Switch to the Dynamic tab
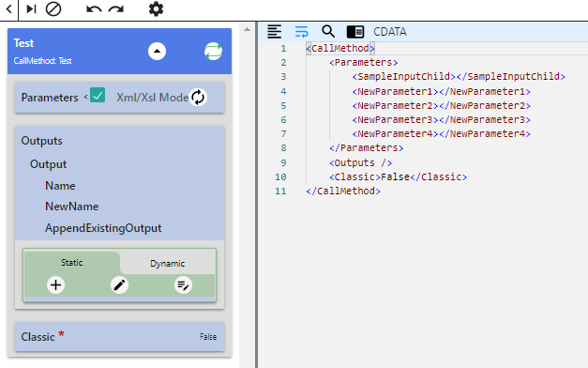 [167, 264]
